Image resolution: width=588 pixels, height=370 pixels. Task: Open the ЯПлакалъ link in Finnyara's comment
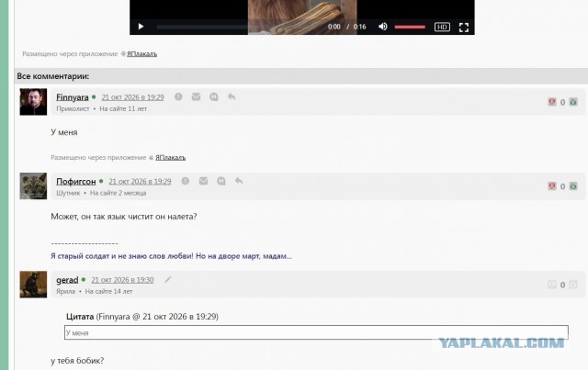170,157
